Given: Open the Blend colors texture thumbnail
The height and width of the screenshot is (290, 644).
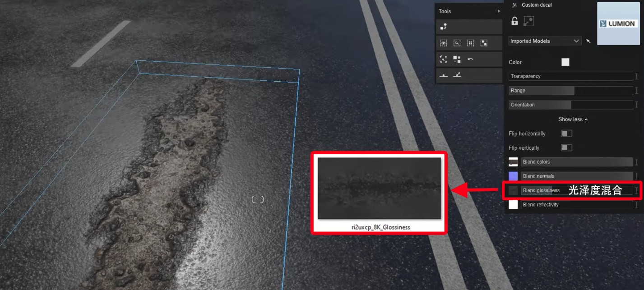Looking at the screenshot, I should coord(513,162).
